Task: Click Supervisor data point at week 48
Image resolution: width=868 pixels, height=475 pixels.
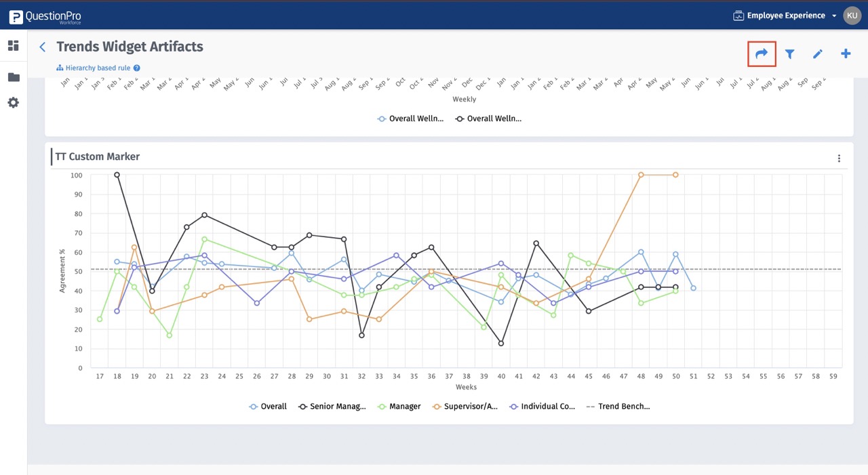Action: [641, 175]
